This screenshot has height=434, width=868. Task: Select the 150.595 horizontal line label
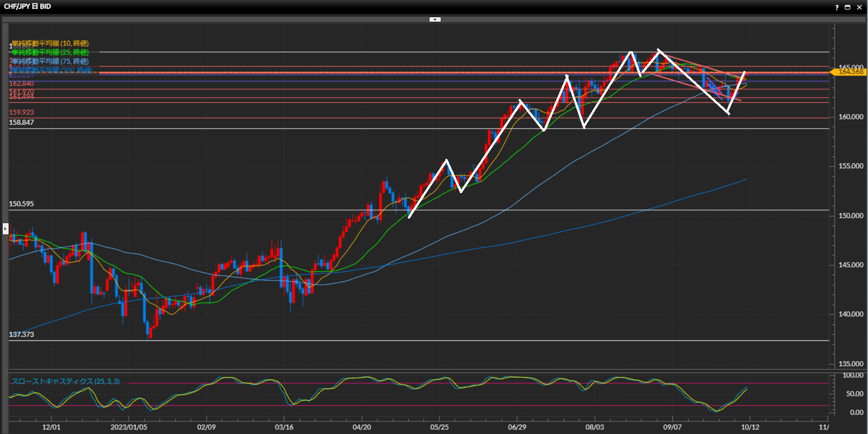21,204
